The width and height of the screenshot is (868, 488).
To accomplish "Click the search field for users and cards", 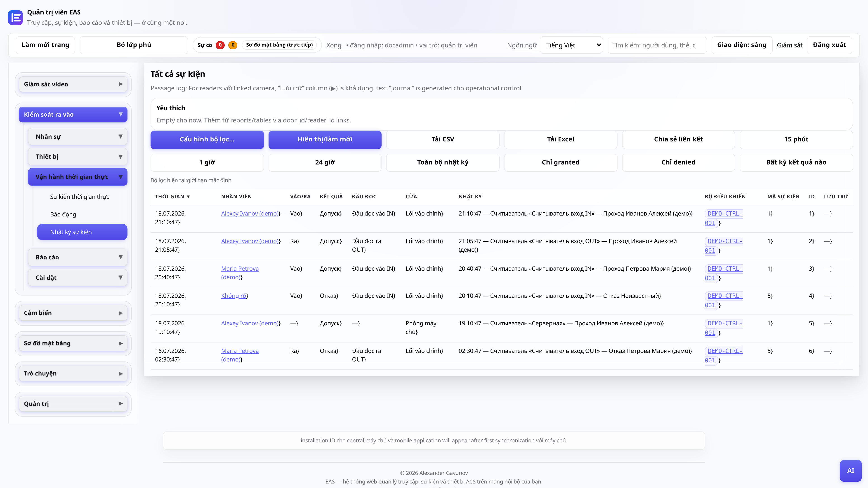I will click(657, 45).
